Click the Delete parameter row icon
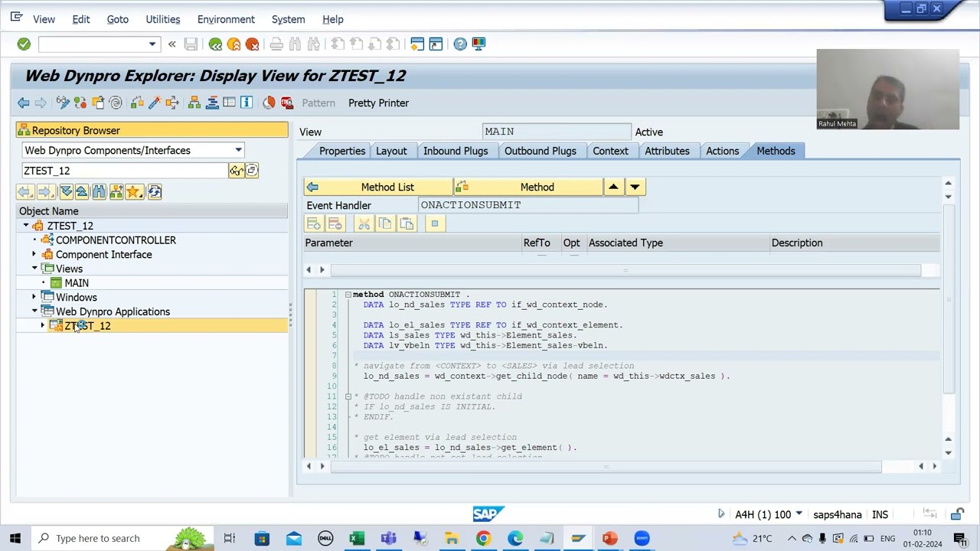 335,223
